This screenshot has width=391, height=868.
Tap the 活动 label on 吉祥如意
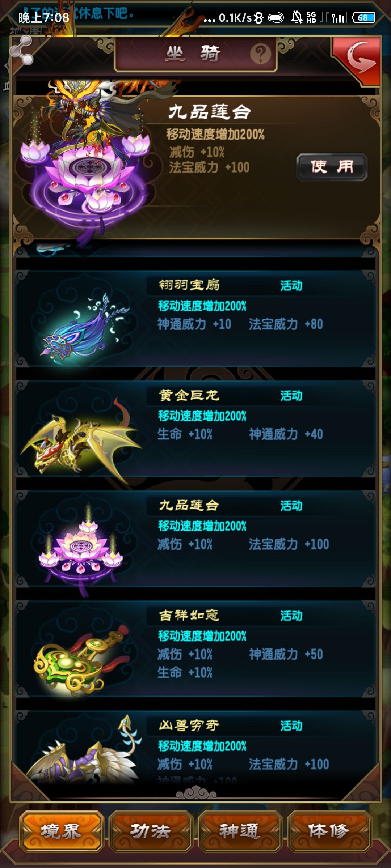291,616
